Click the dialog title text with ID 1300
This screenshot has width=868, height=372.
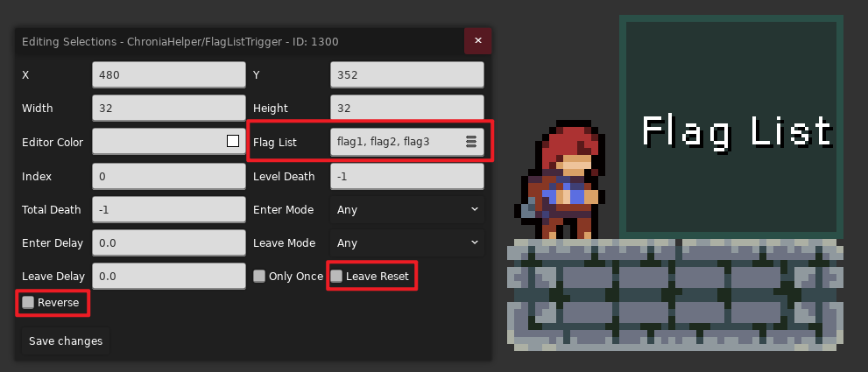[180, 41]
